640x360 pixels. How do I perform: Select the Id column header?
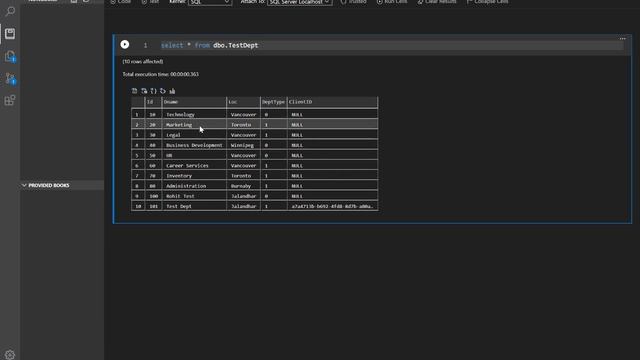(x=153, y=102)
